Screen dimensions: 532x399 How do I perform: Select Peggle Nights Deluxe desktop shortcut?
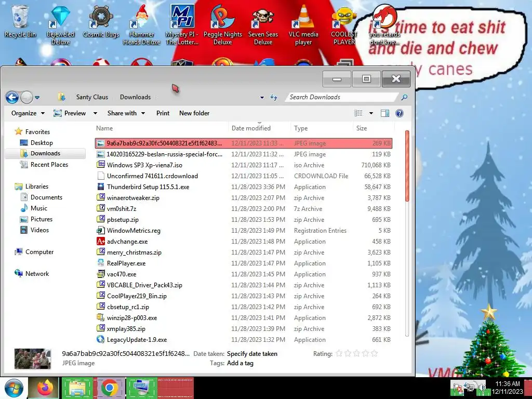(222, 24)
